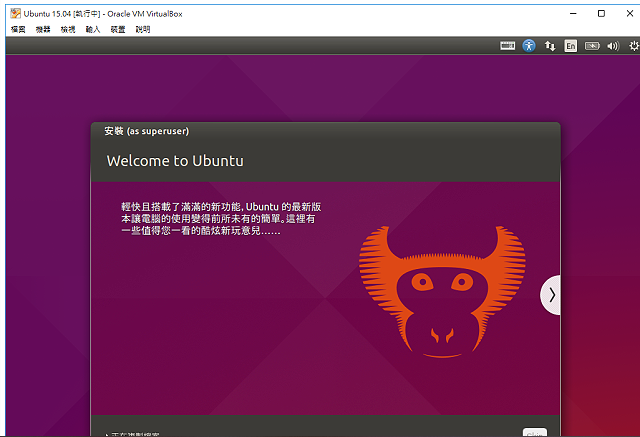Click the battery status indicator

(x=592, y=46)
